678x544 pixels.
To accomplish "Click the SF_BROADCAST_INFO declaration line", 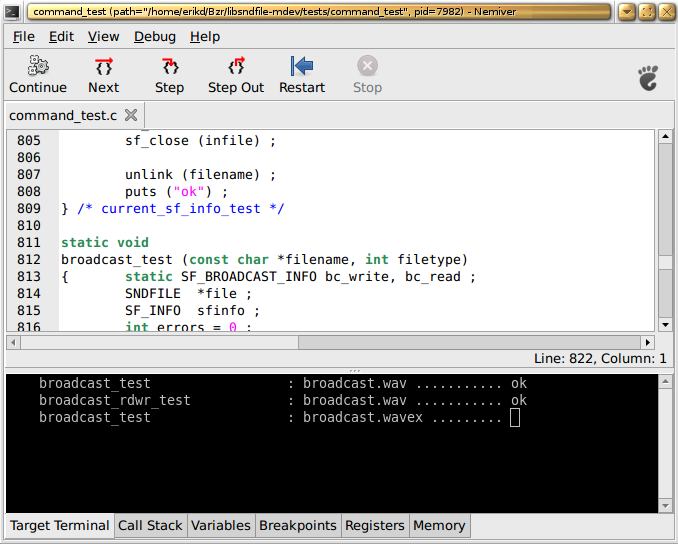I will [300, 276].
